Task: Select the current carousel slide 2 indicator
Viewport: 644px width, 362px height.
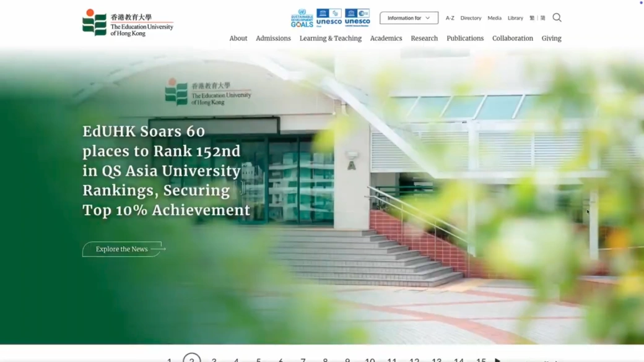Action: (x=192, y=358)
